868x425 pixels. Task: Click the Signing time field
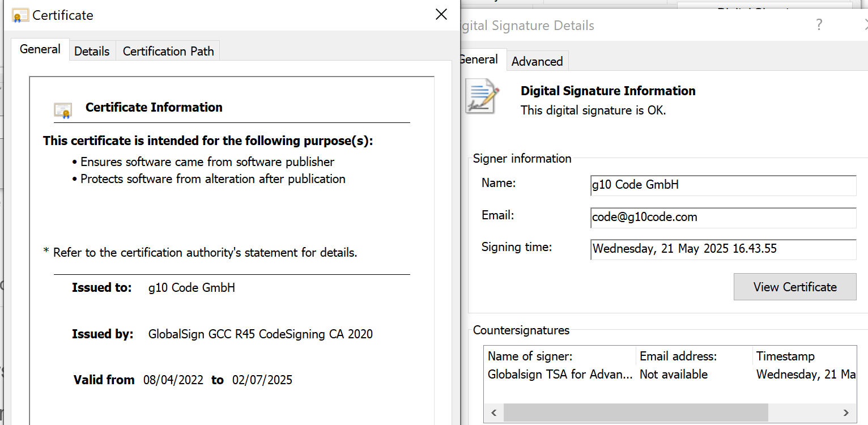point(723,249)
